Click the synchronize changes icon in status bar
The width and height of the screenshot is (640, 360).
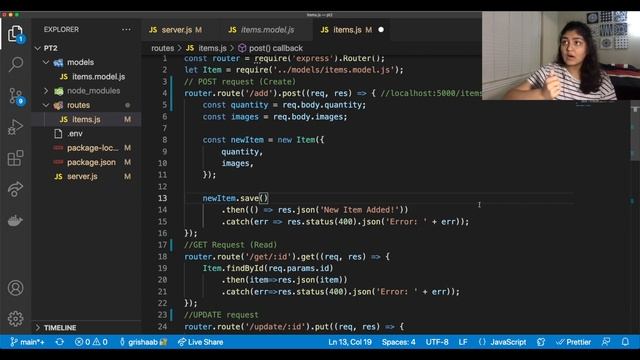pyautogui.click(x=60, y=342)
